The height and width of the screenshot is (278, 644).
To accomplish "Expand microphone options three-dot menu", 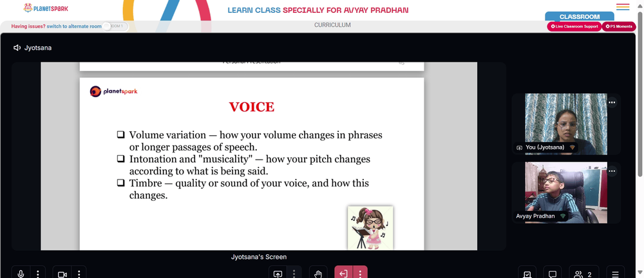I will point(38,273).
